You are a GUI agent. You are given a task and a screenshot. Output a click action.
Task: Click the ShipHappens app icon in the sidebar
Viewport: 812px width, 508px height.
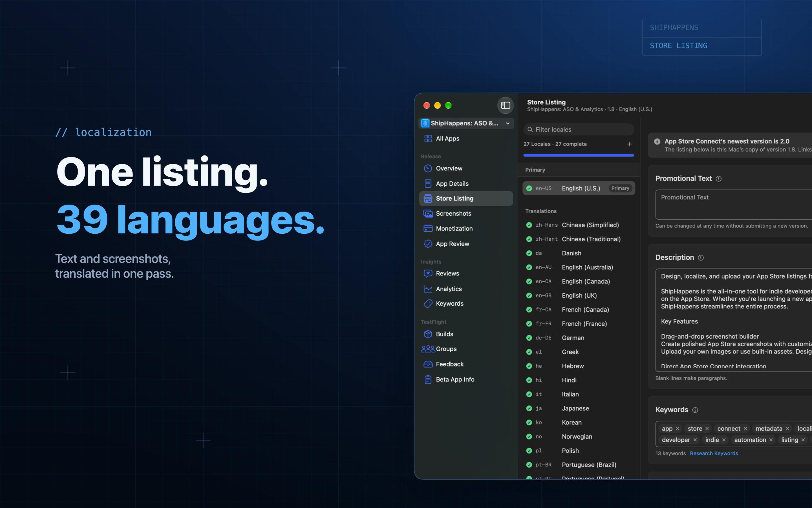pyautogui.click(x=425, y=123)
